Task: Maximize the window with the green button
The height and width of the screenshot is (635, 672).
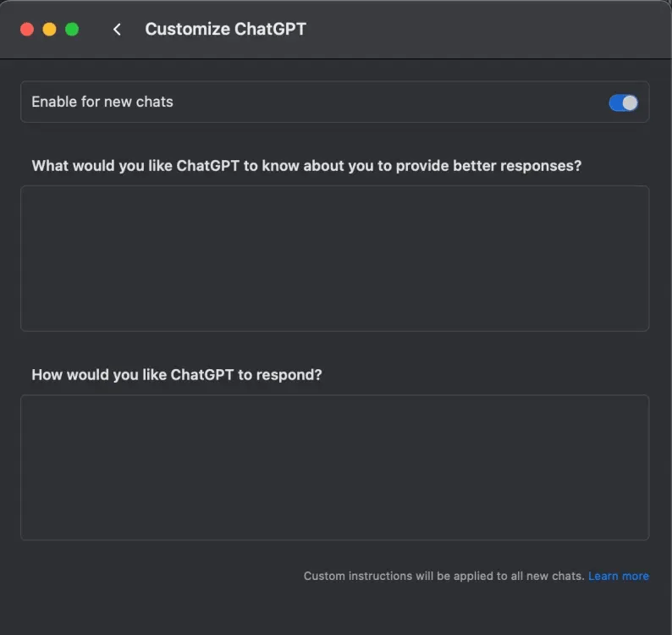Action: pos(72,30)
